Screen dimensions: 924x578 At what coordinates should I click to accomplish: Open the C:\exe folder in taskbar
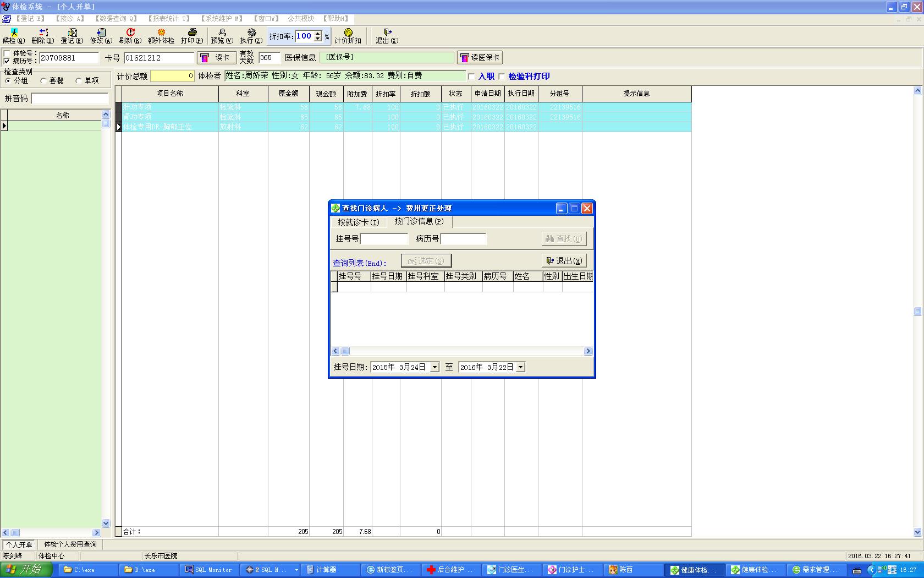tap(87, 570)
